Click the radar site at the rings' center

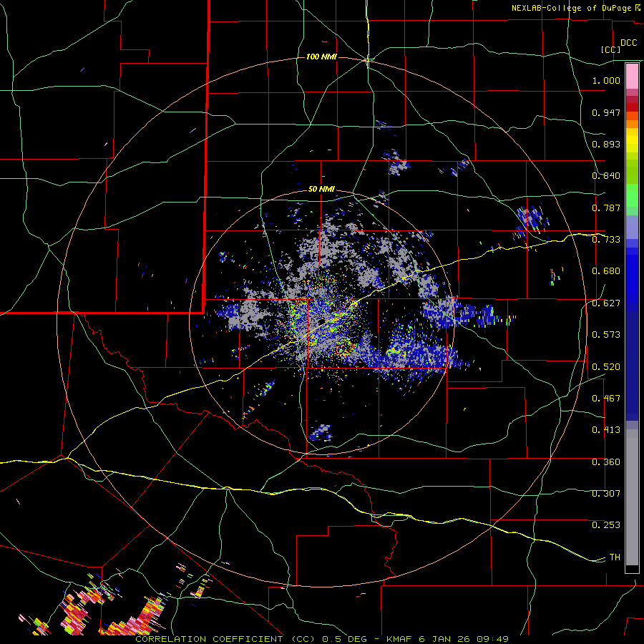pos(321,321)
